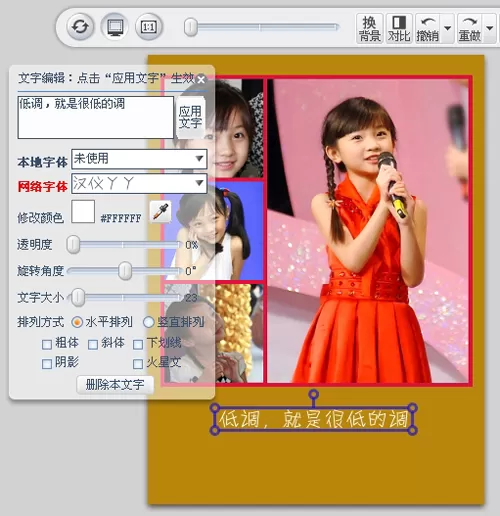Open the dropdown arrow next to 重做

(489, 29)
